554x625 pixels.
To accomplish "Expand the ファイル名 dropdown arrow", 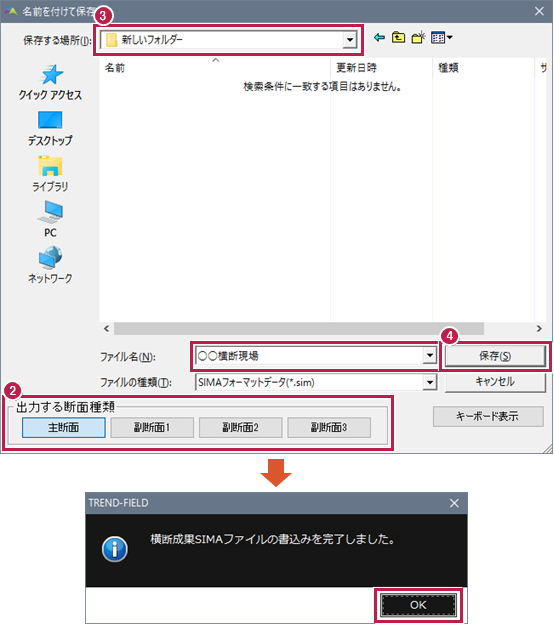I will click(429, 356).
